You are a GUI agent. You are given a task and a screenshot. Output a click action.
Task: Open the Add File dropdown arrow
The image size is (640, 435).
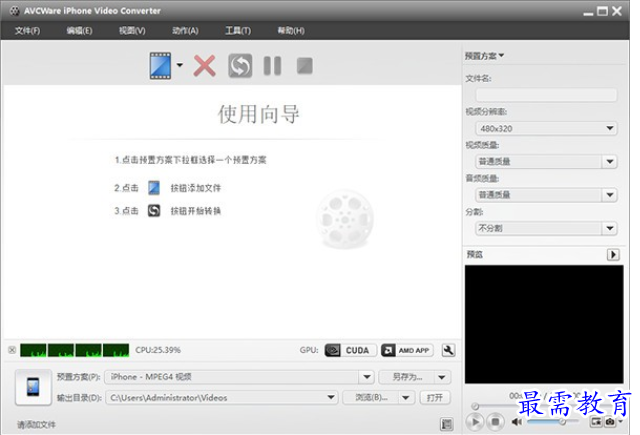coord(180,65)
